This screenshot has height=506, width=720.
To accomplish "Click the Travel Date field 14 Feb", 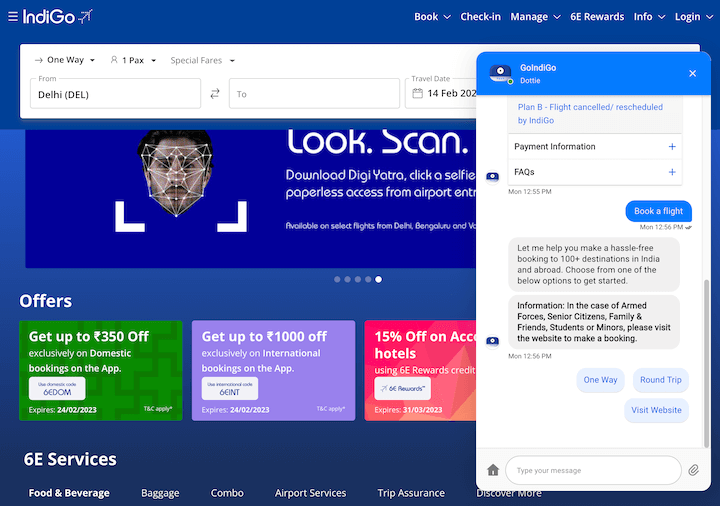I will coord(441,94).
